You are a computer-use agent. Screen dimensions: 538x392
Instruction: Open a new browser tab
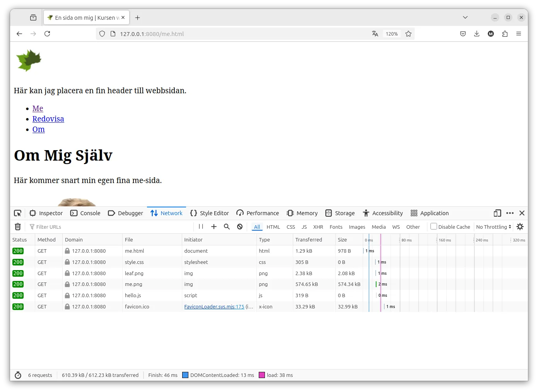(137, 17)
